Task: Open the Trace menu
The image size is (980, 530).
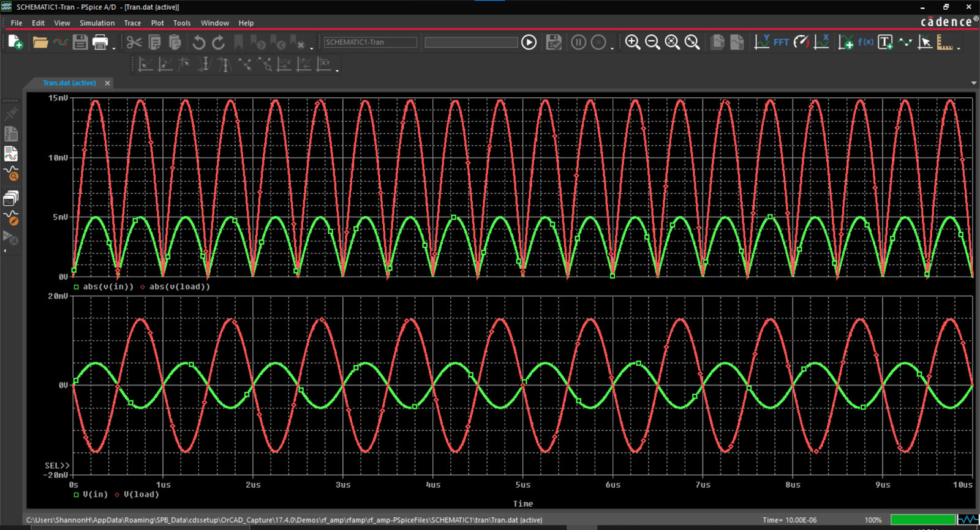Action: pos(132,23)
